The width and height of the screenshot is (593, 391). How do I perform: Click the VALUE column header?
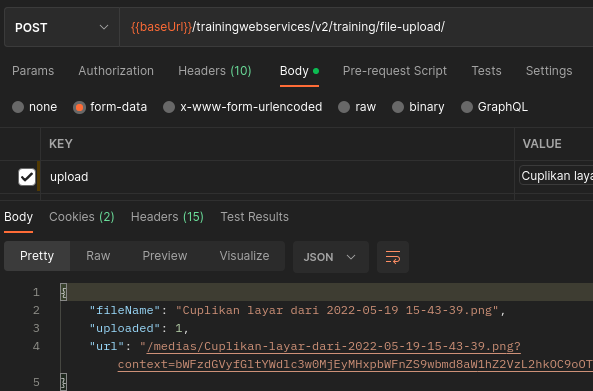pyautogui.click(x=542, y=144)
